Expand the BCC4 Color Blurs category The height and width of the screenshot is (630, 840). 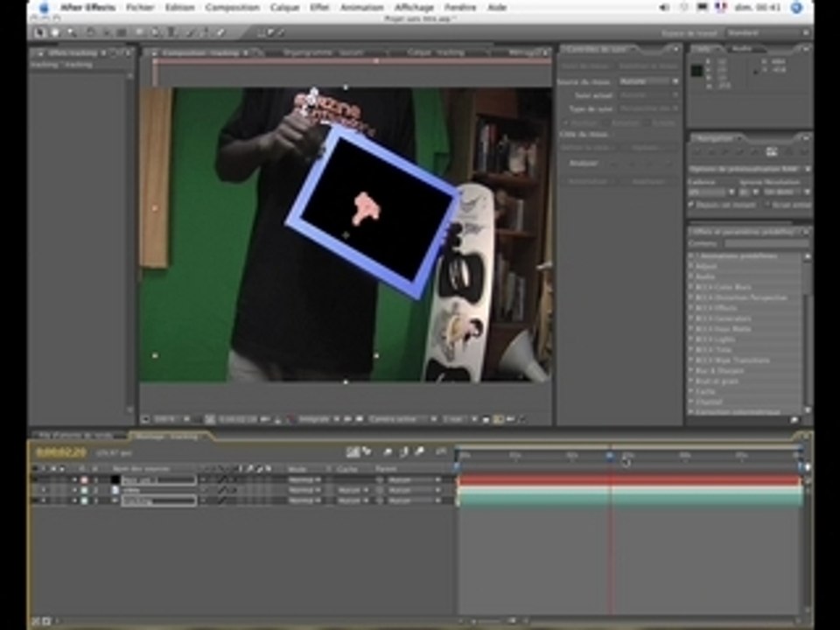click(x=692, y=287)
